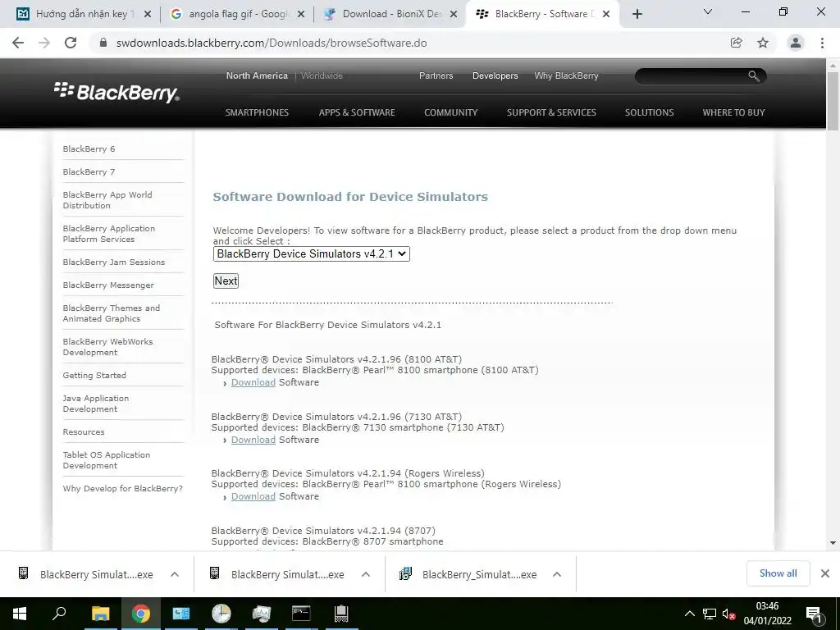Open APPS & SOFTWARE menu

click(357, 112)
